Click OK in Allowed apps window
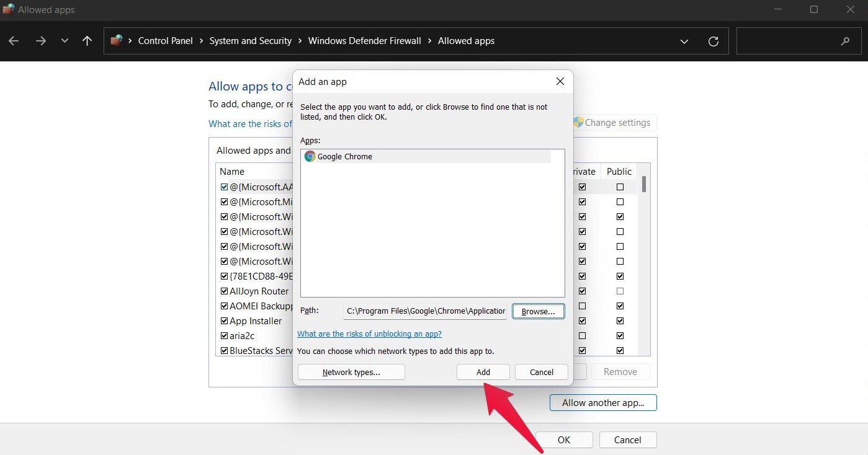The image size is (868, 455). coord(564,440)
